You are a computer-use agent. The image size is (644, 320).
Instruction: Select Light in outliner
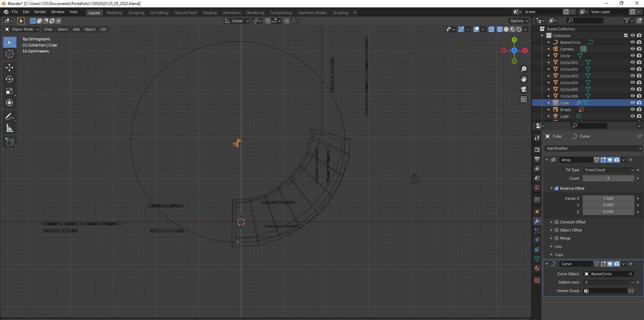tap(564, 116)
